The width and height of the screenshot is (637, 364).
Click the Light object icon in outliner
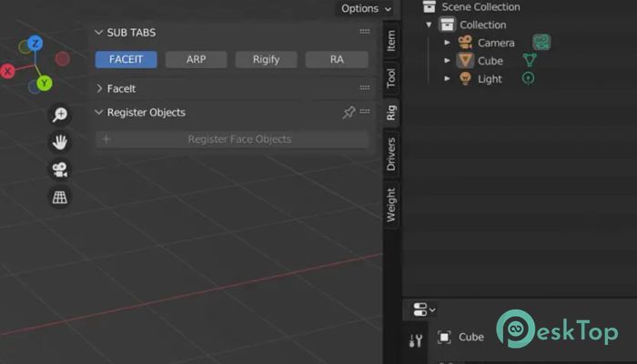click(465, 78)
